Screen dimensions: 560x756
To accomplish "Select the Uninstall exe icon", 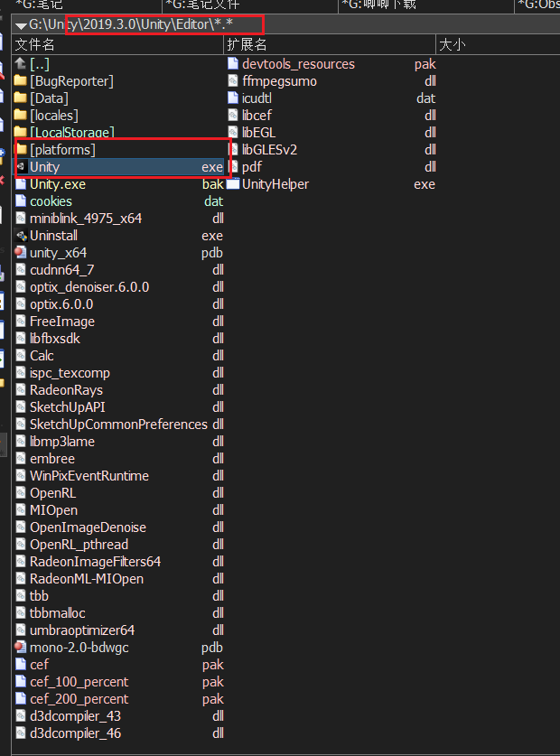I will coord(21,236).
